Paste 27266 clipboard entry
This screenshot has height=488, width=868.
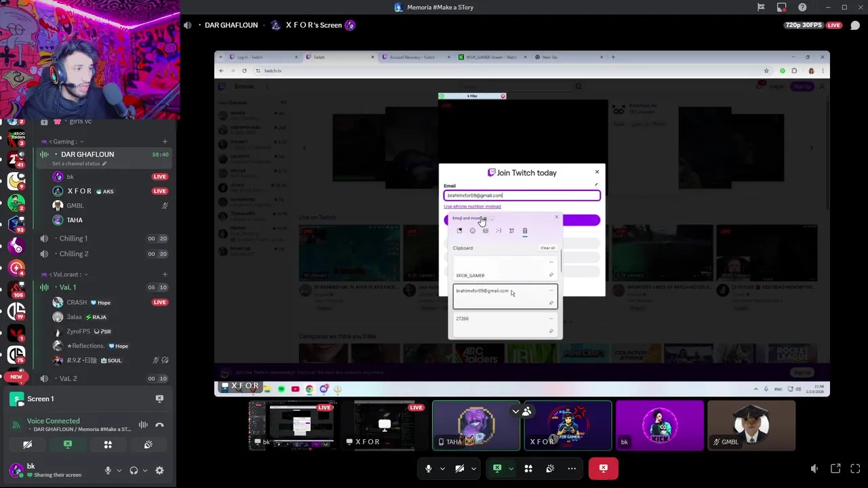click(x=505, y=324)
